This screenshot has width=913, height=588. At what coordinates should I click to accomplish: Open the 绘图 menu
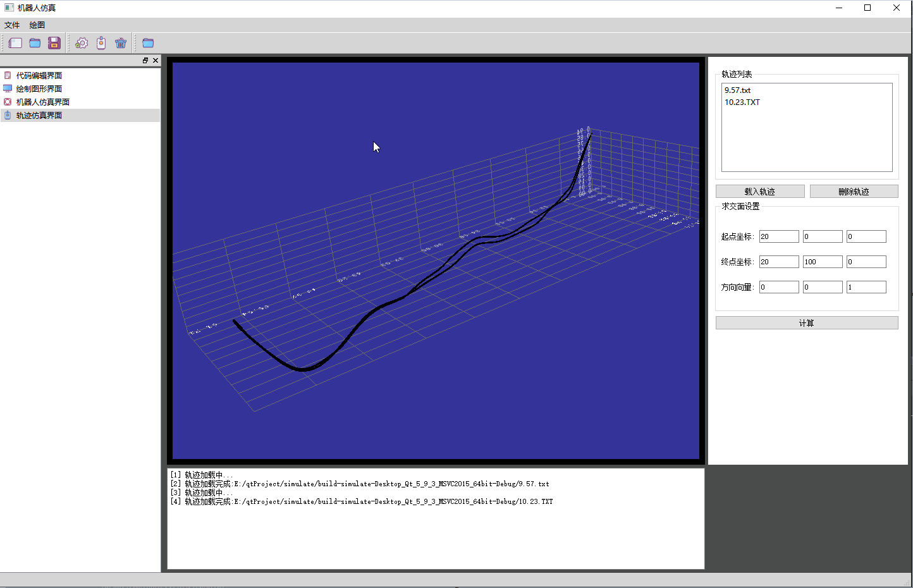pyautogui.click(x=37, y=25)
